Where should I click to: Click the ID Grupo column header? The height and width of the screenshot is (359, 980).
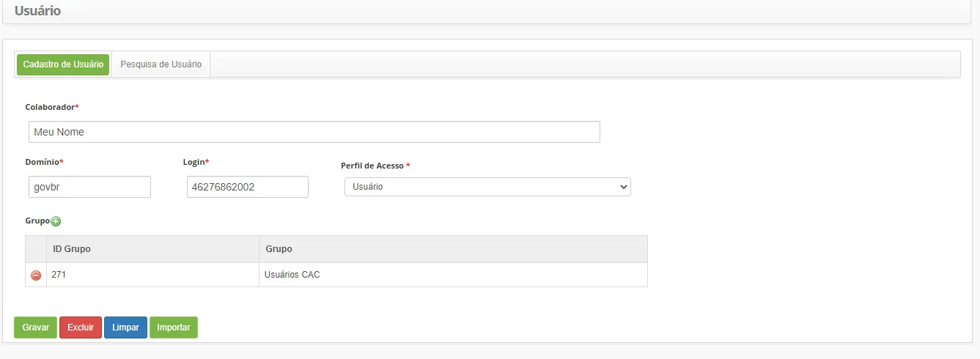click(x=152, y=249)
